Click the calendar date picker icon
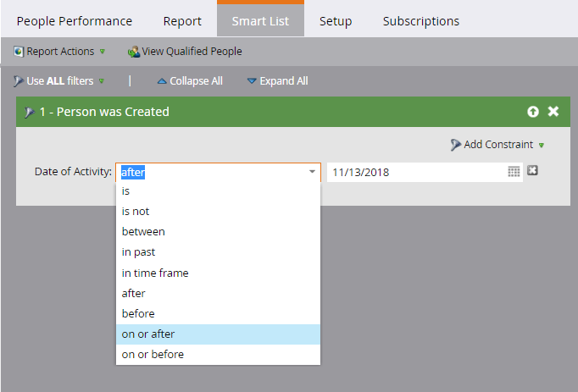The width and height of the screenshot is (578, 392). point(514,172)
